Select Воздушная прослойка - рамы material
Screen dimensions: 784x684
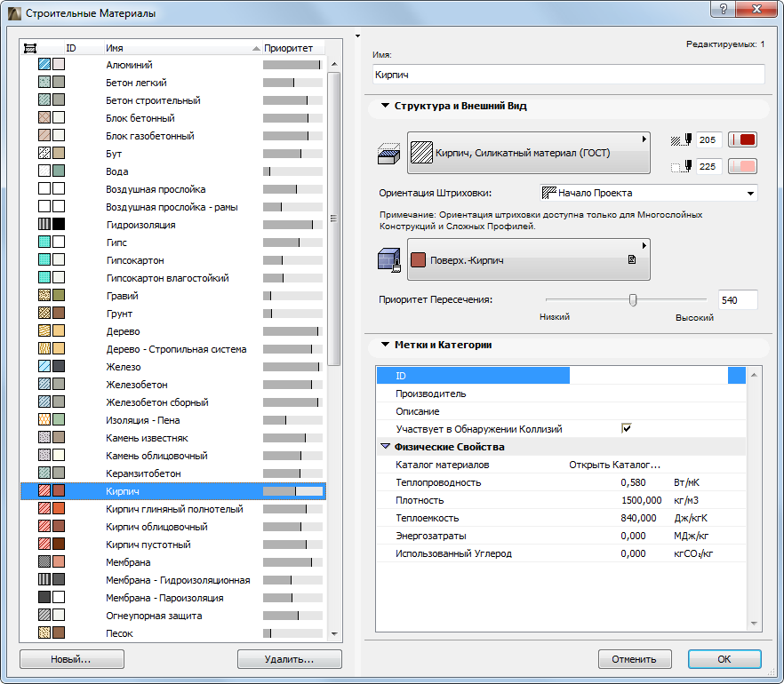point(172,207)
